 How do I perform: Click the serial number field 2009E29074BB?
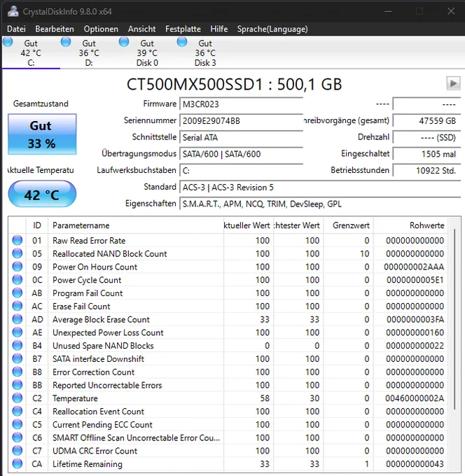(x=241, y=121)
